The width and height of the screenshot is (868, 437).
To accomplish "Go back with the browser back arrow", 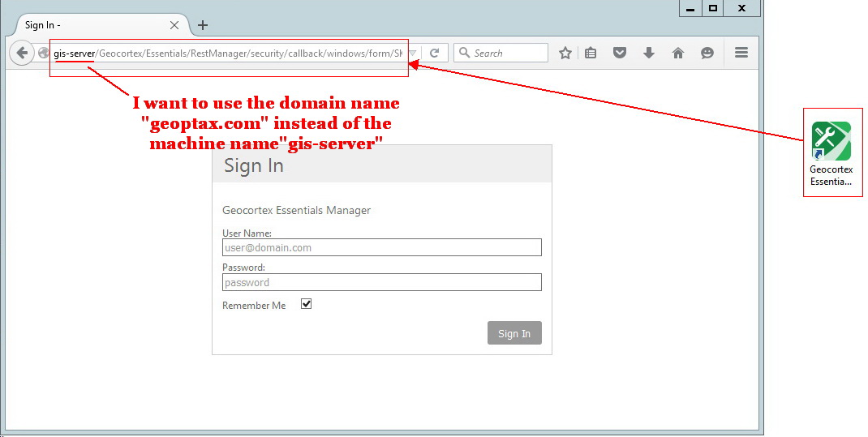I will pyautogui.click(x=22, y=53).
